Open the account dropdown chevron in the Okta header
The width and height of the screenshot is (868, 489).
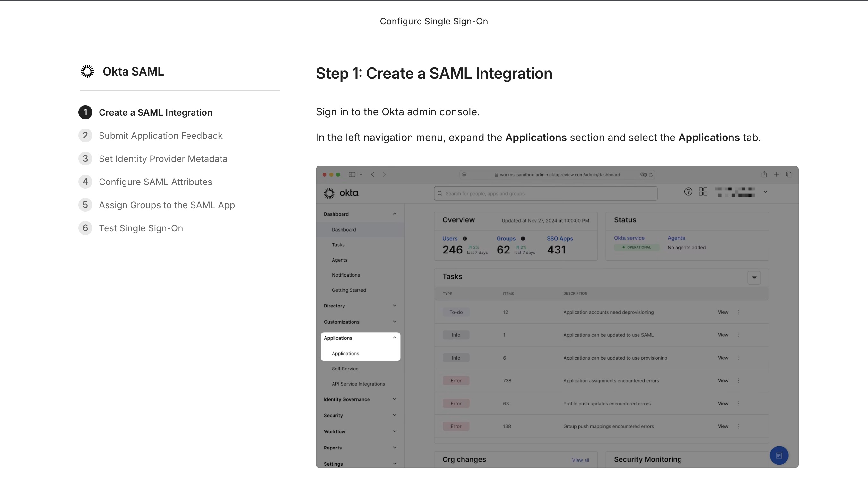(765, 192)
